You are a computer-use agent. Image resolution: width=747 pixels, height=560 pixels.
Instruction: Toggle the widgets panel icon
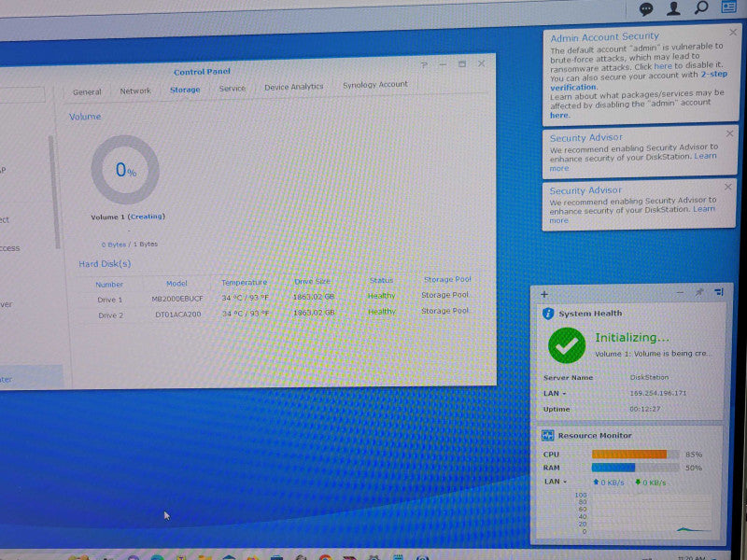click(728, 7)
